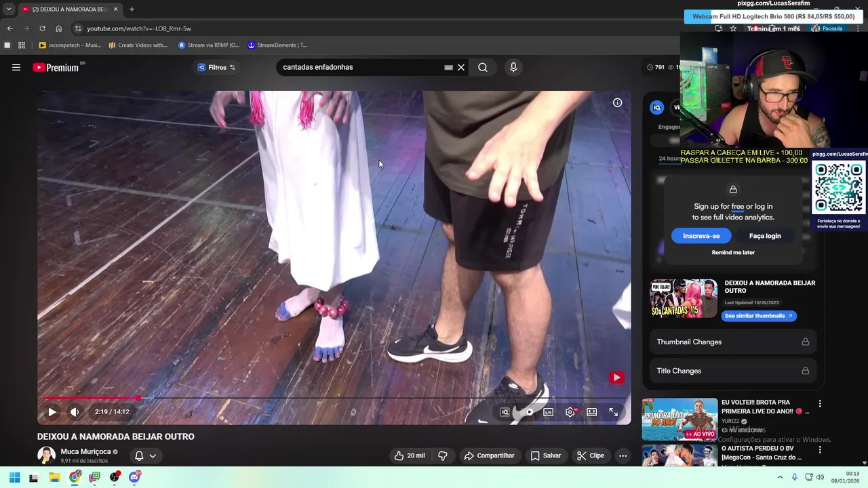Click the YouTube watermark subscribe overlay
This screenshot has height=488, width=868.
click(616, 378)
